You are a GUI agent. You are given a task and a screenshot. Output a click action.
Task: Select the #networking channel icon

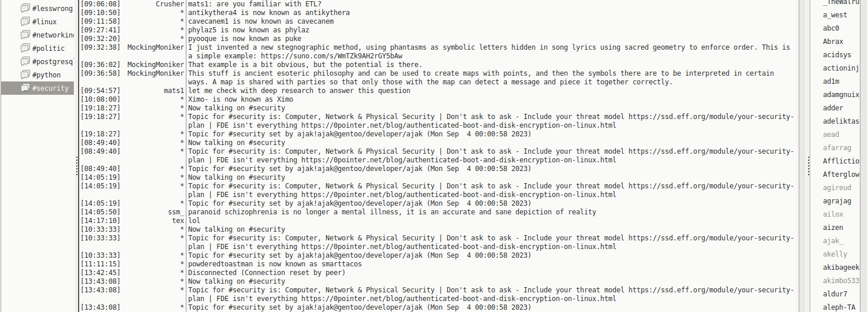[25, 35]
